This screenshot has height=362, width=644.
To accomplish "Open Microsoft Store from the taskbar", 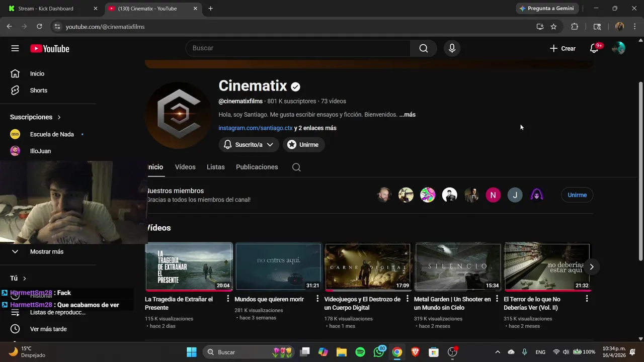I will [x=434, y=352].
